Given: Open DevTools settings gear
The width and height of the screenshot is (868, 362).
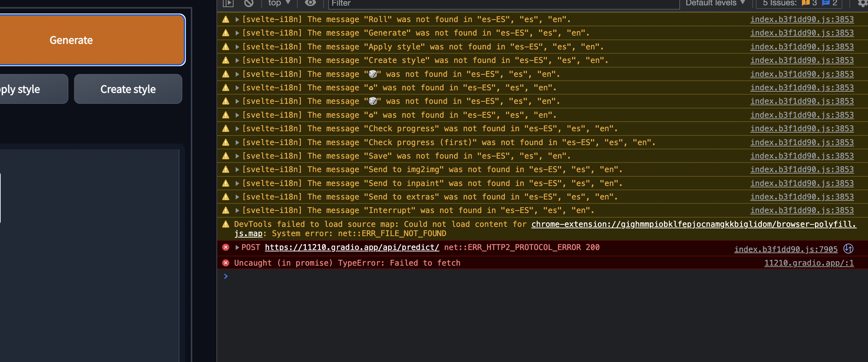Looking at the screenshot, I should click(863, 3).
